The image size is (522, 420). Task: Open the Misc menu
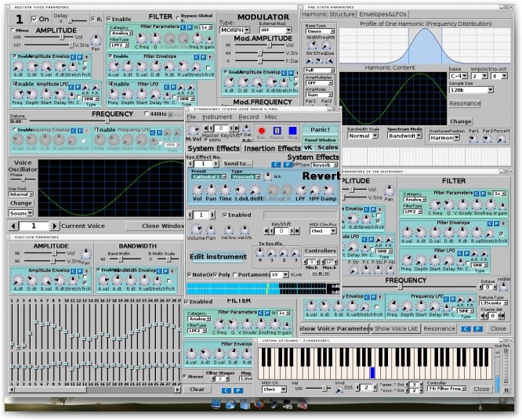(270, 117)
